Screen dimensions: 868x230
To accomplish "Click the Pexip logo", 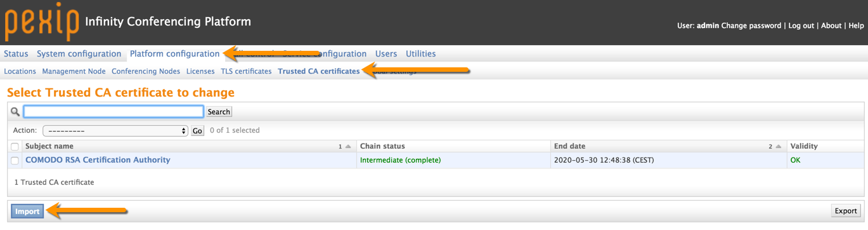I will pyautogui.click(x=42, y=22).
